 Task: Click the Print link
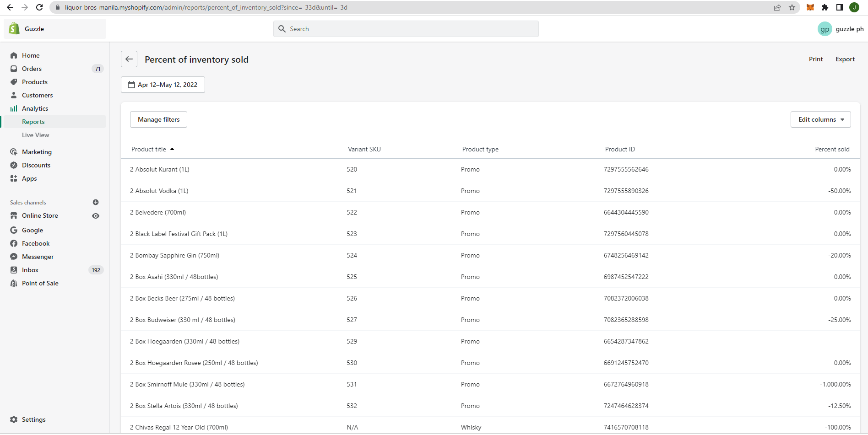pyautogui.click(x=815, y=59)
